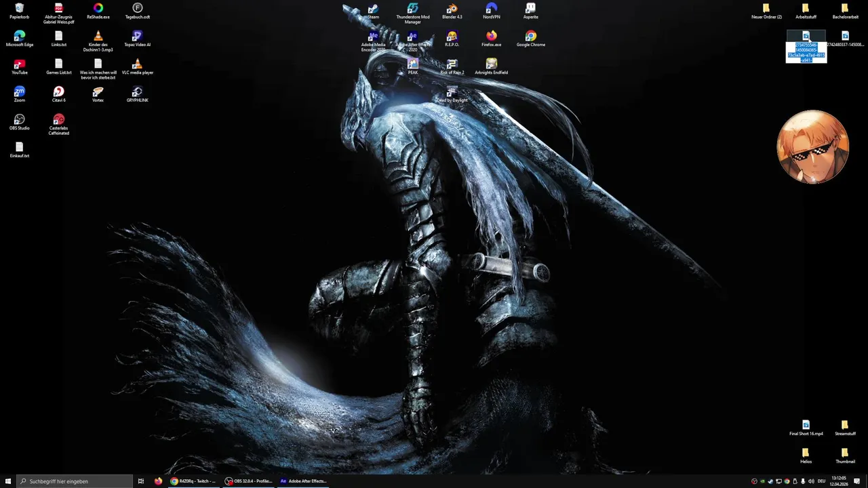Select the Tagebuch.odt document icon
Screen dimensions: 868x488
tap(137, 11)
